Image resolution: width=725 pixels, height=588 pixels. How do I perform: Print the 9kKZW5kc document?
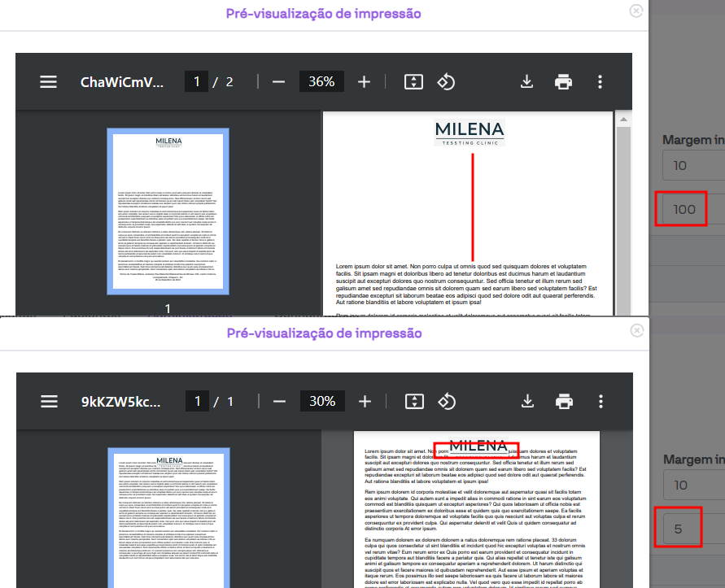click(x=564, y=402)
